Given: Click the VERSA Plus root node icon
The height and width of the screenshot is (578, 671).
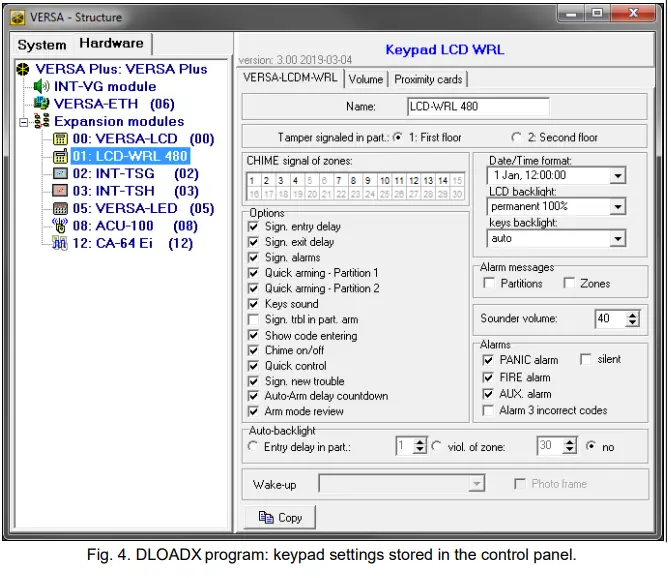Looking at the screenshot, I should (23, 69).
